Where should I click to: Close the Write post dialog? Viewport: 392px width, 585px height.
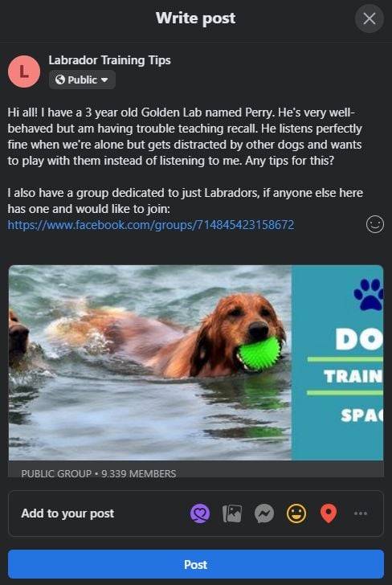click(x=369, y=18)
